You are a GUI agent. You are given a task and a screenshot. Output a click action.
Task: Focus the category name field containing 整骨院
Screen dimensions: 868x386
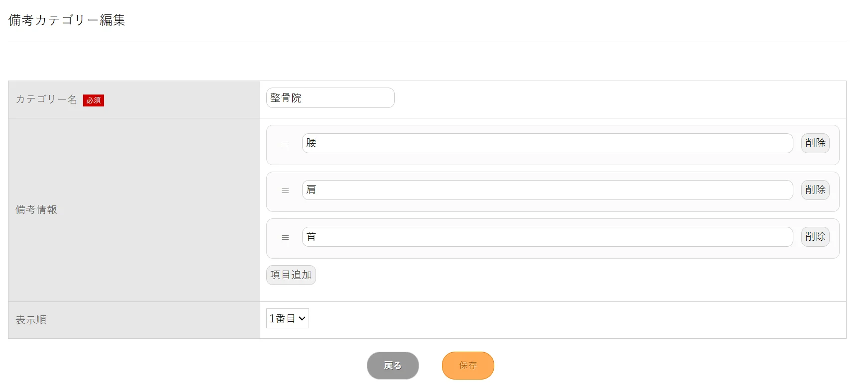[330, 98]
